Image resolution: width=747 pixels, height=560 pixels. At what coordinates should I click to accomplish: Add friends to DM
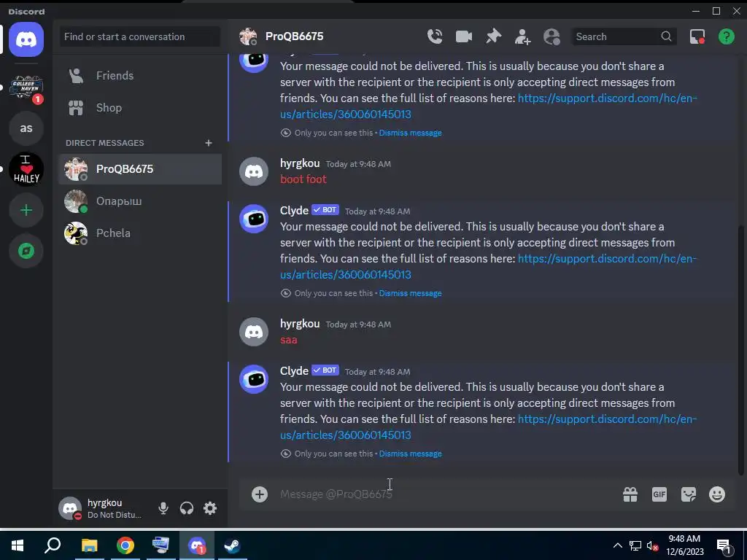(x=522, y=36)
